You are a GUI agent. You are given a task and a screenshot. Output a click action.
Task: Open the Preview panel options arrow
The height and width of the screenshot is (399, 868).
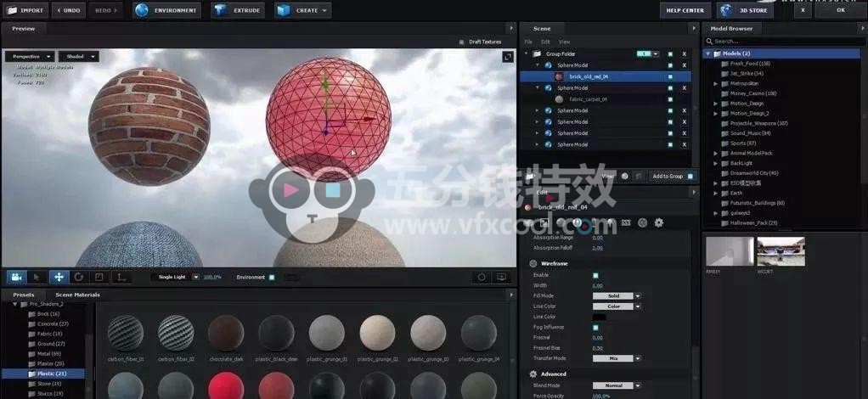(x=511, y=28)
